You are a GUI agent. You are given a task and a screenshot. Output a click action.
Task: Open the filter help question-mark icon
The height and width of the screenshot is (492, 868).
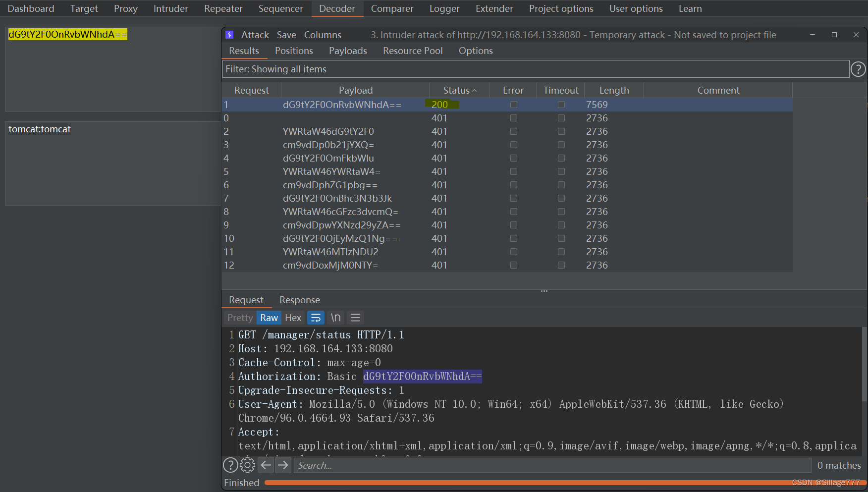[858, 69]
